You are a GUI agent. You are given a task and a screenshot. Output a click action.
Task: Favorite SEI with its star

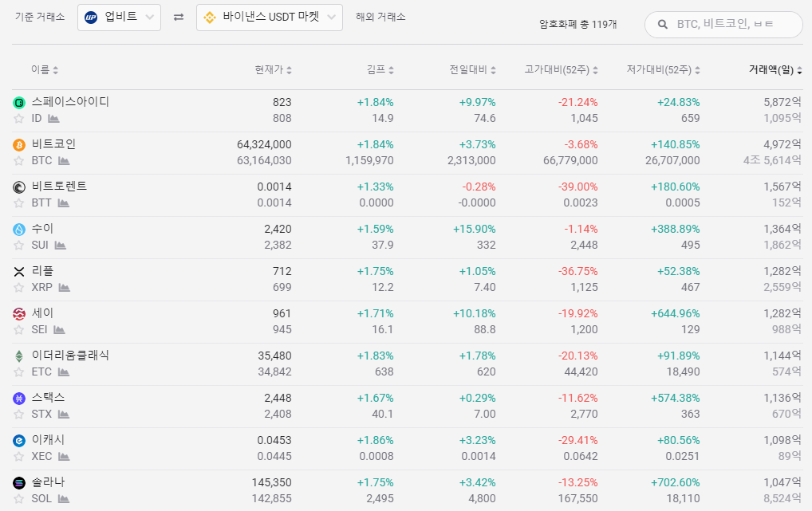pyautogui.click(x=18, y=330)
